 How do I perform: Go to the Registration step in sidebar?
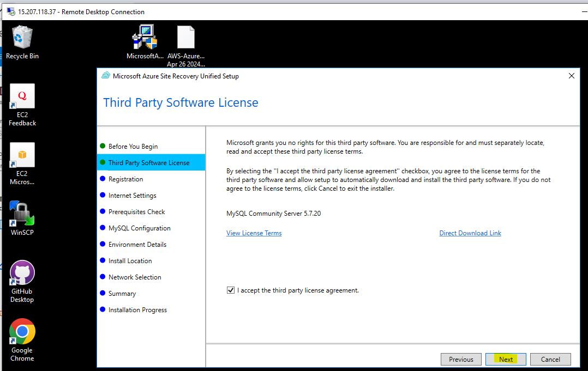[x=125, y=179]
